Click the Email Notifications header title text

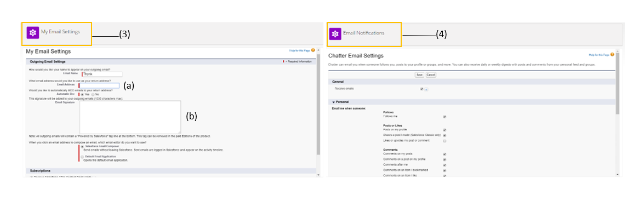click(363, 33)
